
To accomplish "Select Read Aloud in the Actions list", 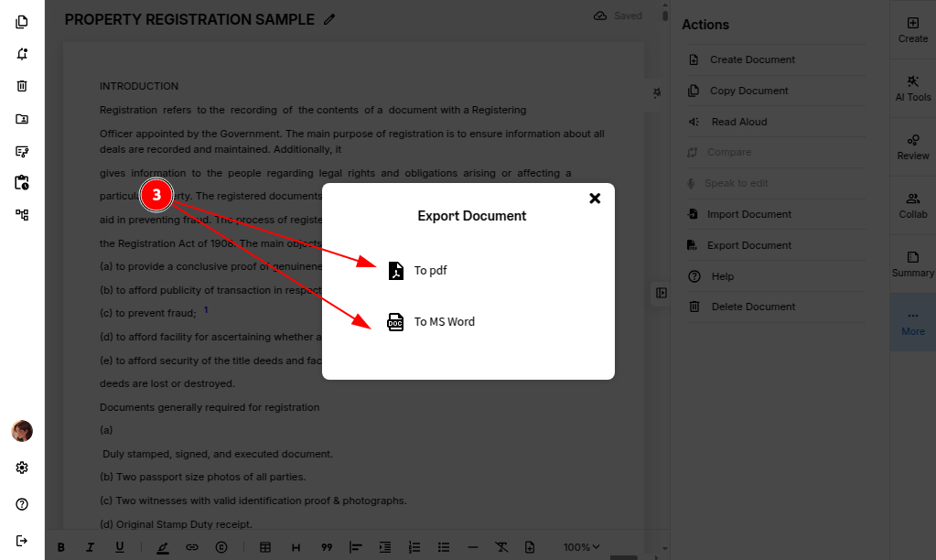I will pyautogui.click(x=738, y=122).
